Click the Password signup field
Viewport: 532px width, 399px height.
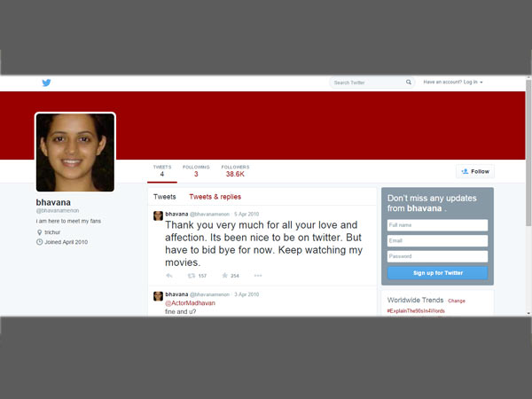tap(437, 256)
